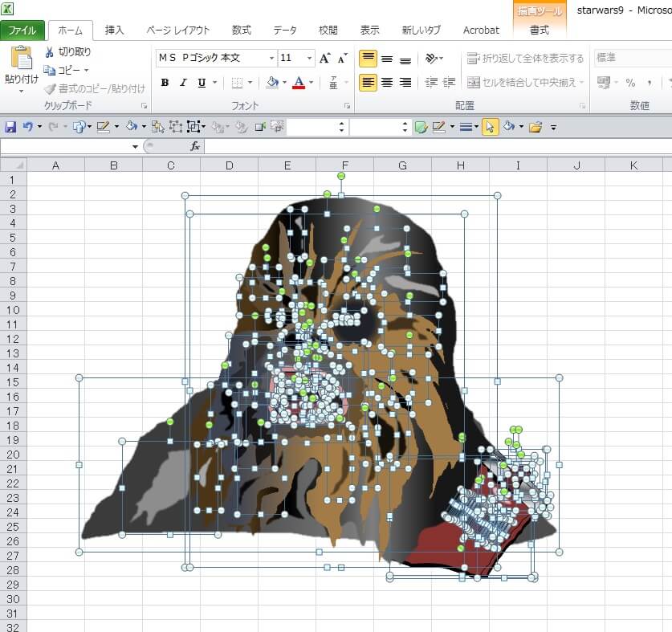
Task: Click the Format Painter (書式のコピー/貼り付け) button
Action: pos(95,89)
